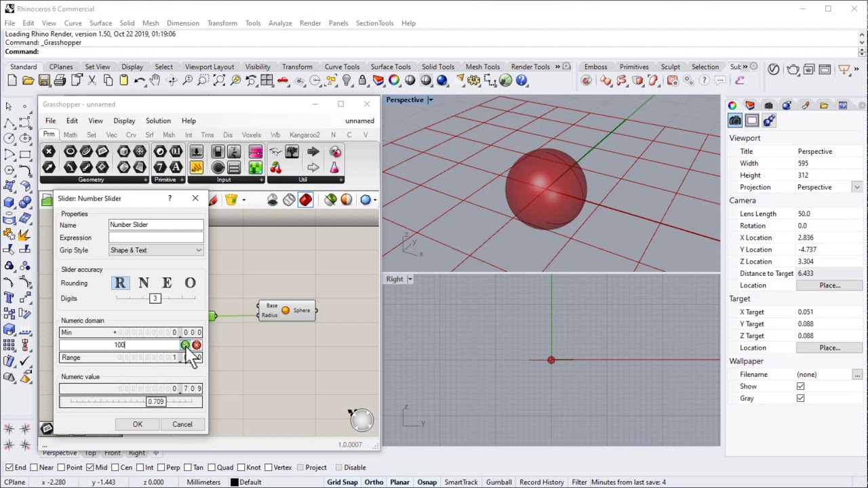This screenshot has width=868, height=488.
Task: Switch to Curve Tools toolbar tab
Action: (x=342, y=67)
